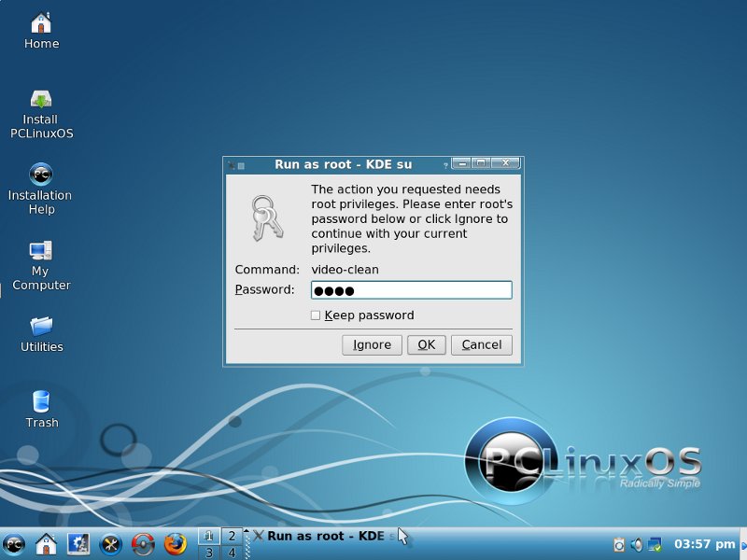Click the home folder icon in the taskbar
The image size is (747, 560).
tap(46, 544)
